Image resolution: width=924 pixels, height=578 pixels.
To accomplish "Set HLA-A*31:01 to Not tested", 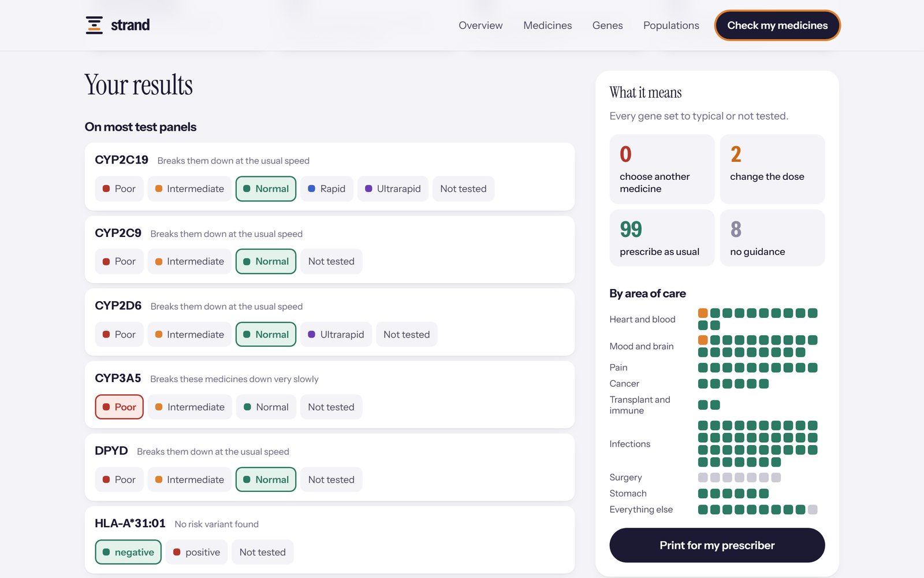I will (263, 552).
